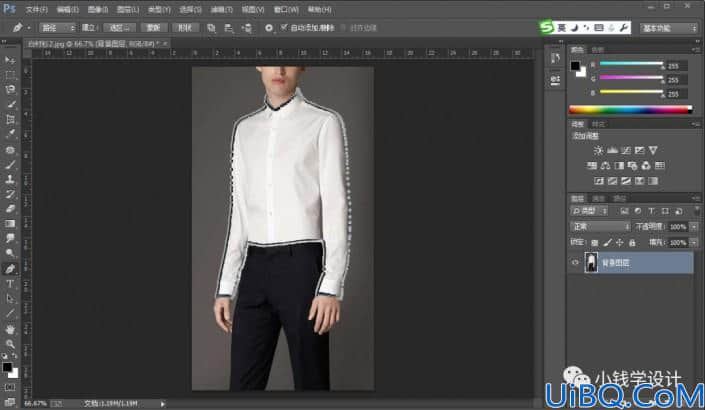Open the blend mode dropdown
705x410 pixels.
600,227
